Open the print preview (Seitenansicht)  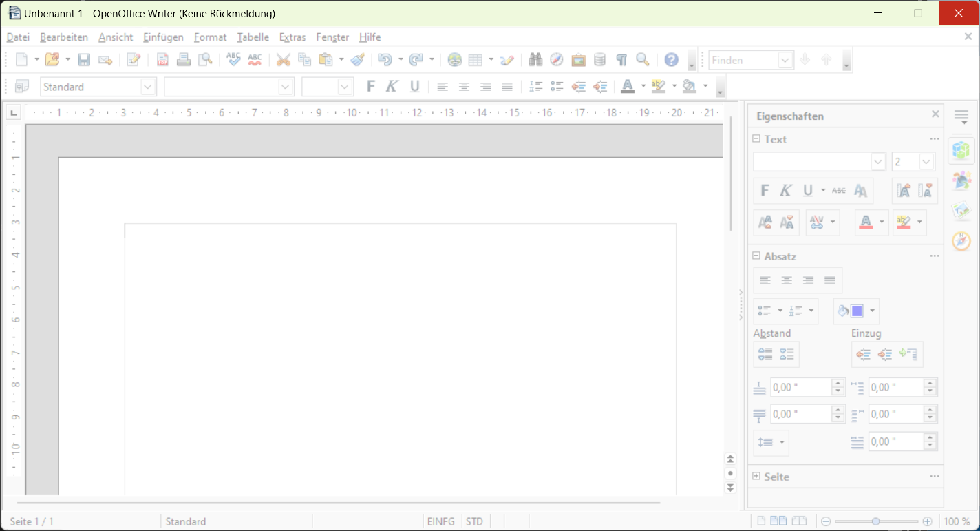click(x=205, y=59)
